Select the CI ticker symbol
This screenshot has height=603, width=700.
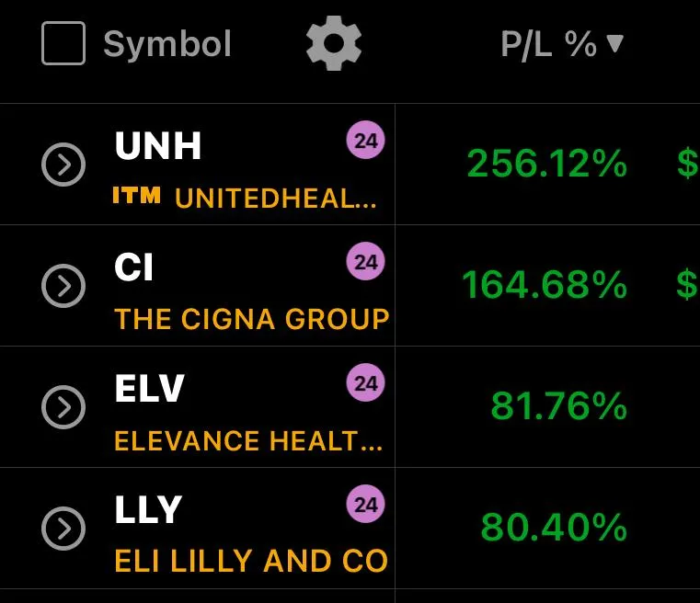(x=134, y=267)
